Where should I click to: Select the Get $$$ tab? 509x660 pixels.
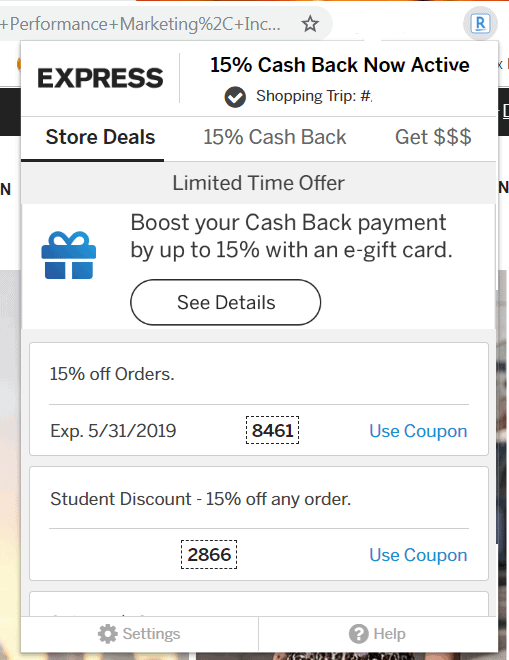[x=433, y=137]
